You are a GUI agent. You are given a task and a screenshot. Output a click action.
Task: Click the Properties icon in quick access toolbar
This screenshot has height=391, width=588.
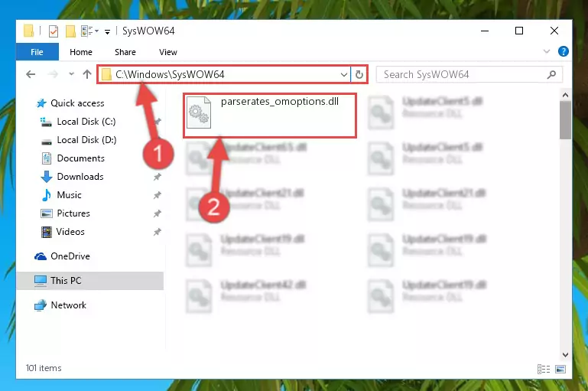54,31
